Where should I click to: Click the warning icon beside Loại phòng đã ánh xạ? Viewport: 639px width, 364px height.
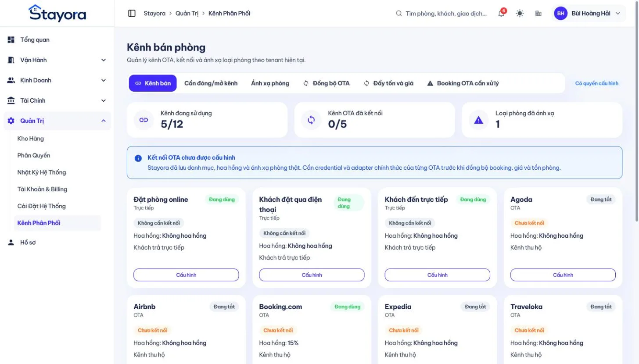[479, 120]
